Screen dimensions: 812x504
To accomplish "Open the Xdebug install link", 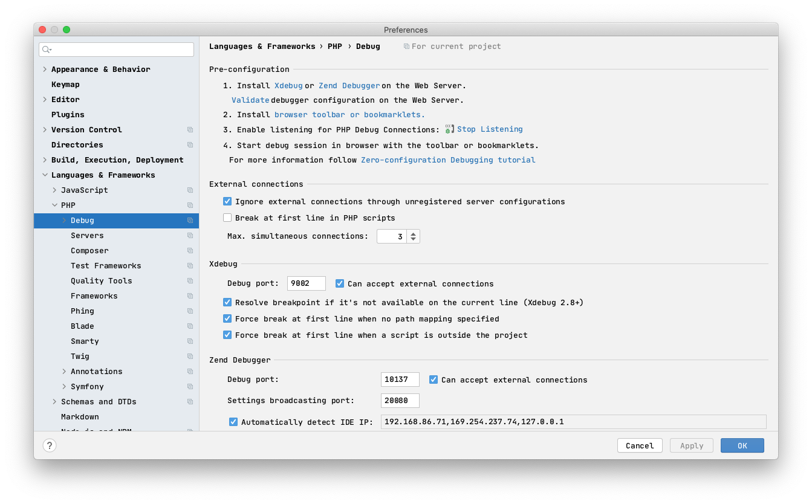I will [288, 86].
